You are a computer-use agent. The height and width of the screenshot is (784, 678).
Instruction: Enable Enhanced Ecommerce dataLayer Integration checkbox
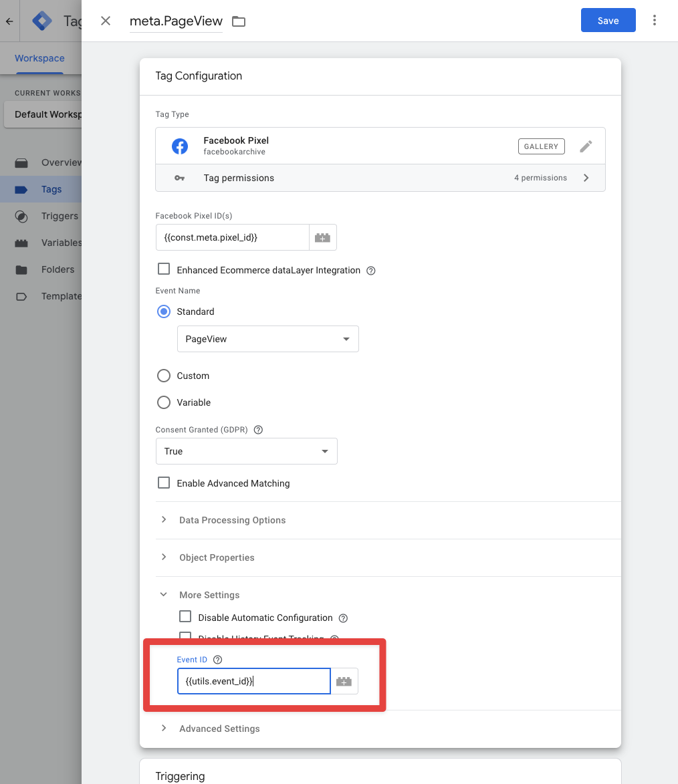click(x=164, y=269)
